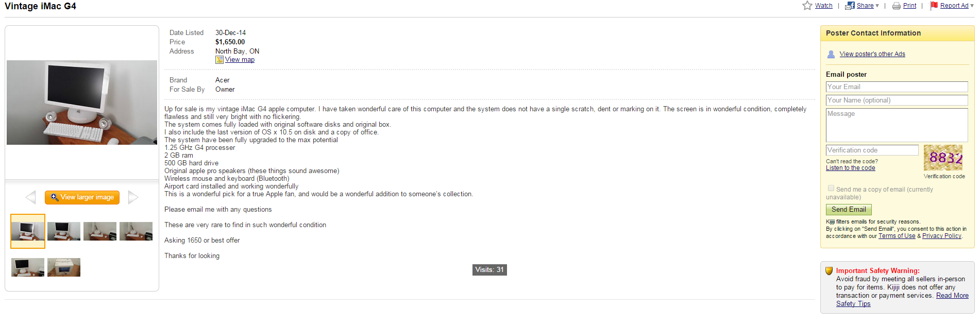The height and width of the screenshot is (324, 980).
Task: Click the Send Email button
Action: click(x=849, y=210)
